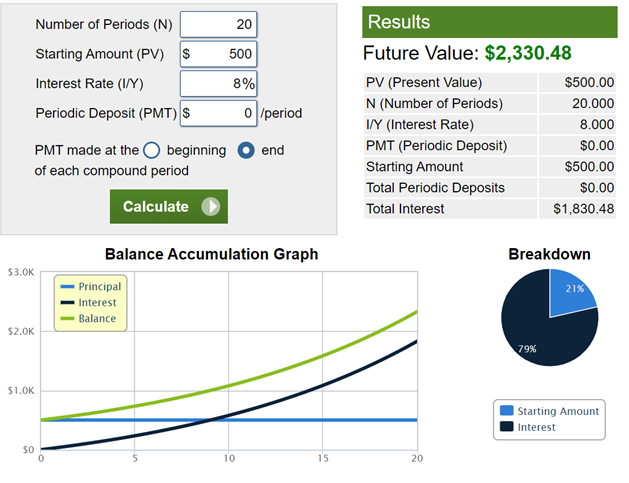Image resolution: width=629 pixels, height=483 pixels.
Task: Click the green Results header bar
Action: 490,22
